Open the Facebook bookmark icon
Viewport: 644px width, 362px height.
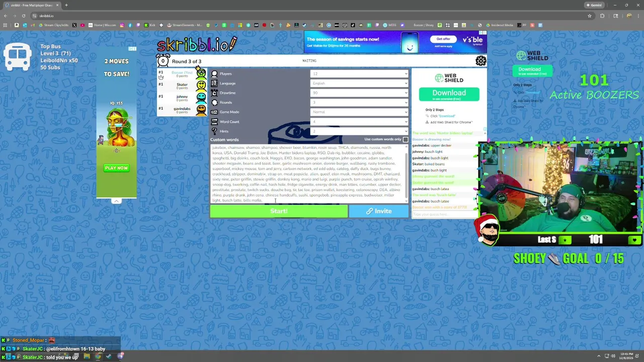click(130, 25)
